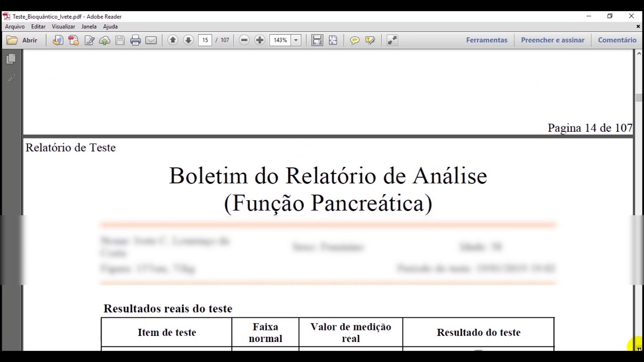Show attachments paperclip panel in sidebar
The width and height of the screenshot is (644, 362).
[x=11, y=79]
